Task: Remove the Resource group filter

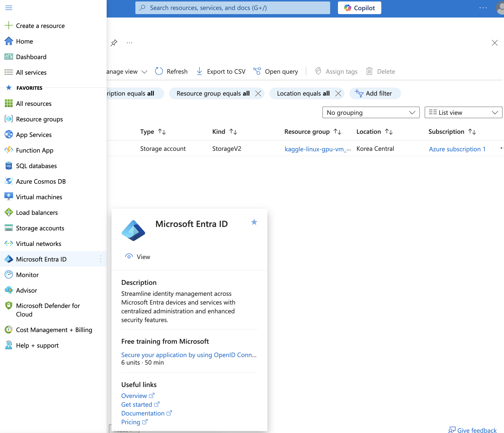Action: coord(258,93)
